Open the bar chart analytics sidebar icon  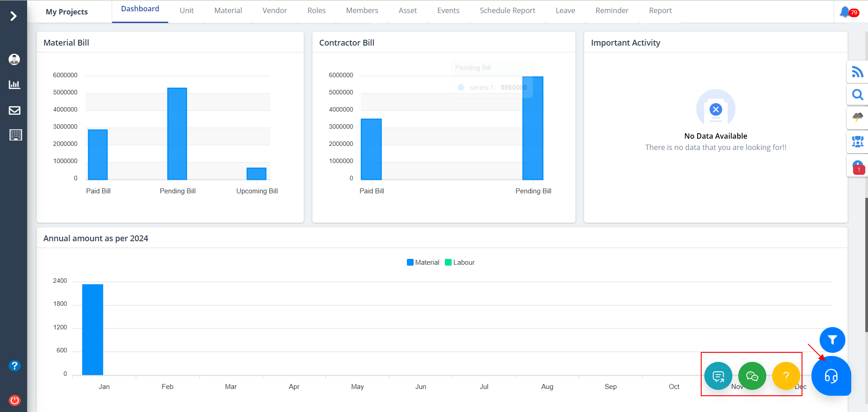14,84
